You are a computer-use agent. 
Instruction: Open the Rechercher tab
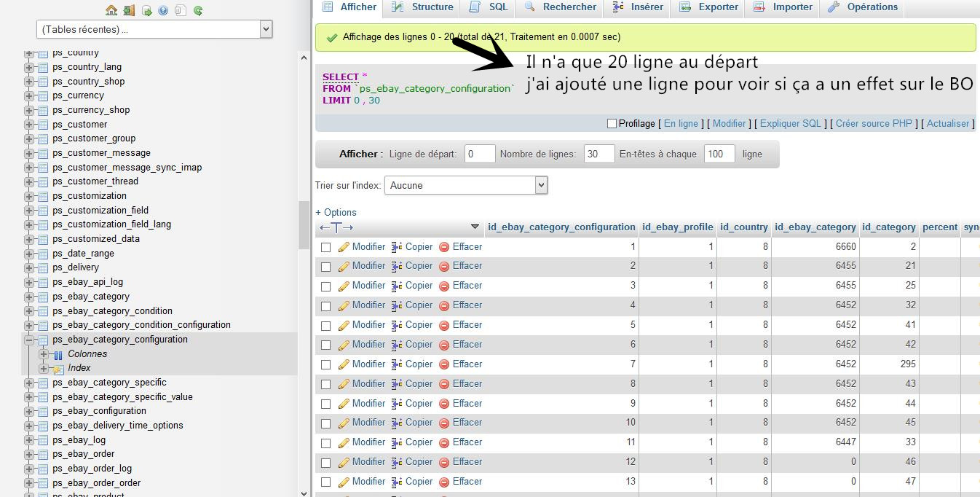[x=560, y=7]
